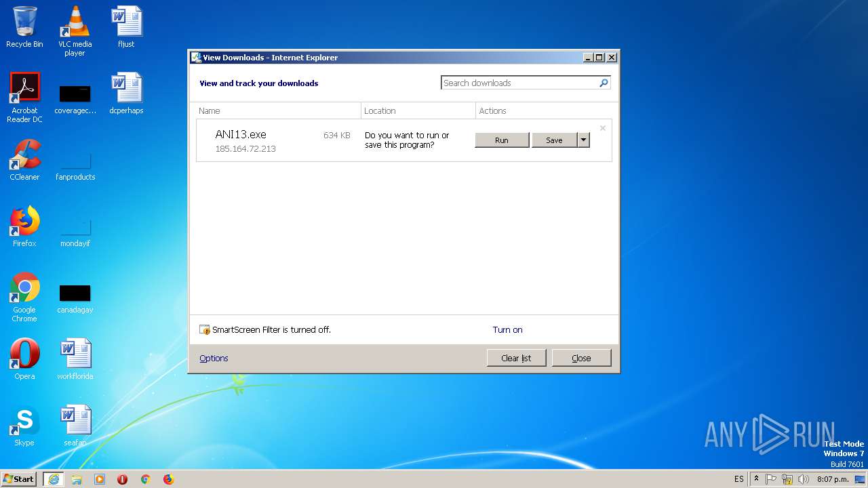
Task: Click the Opera icon in the taskbar
Action: coord(122,479)
